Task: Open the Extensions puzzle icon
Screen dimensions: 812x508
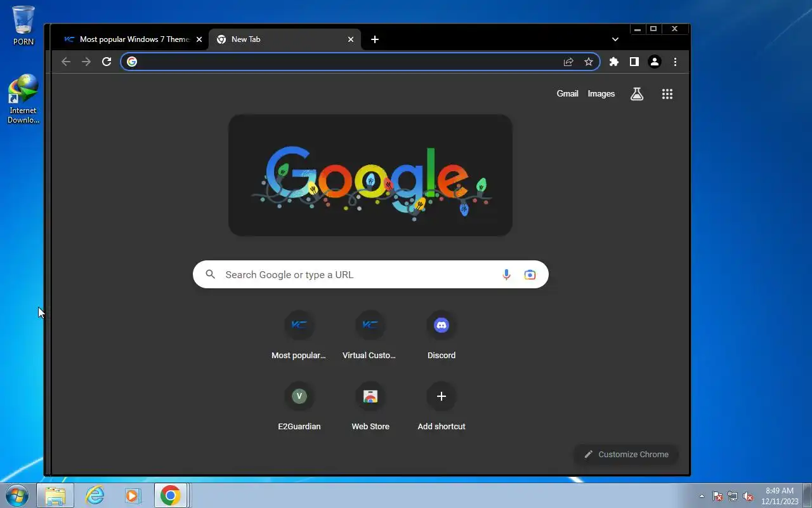Action: (613, 62)
